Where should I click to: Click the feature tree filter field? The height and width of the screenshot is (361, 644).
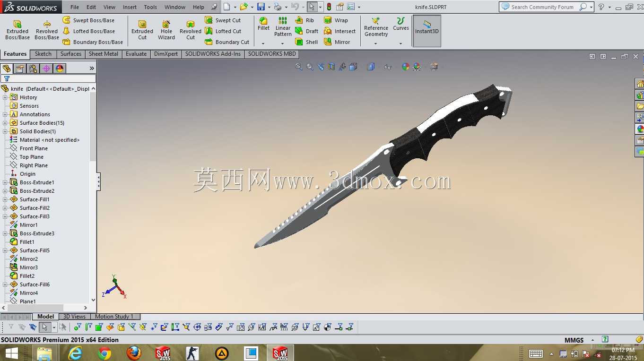(x=48, y=78)
